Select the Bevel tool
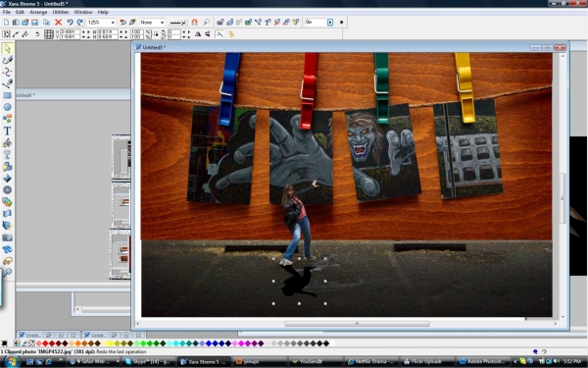Screen dimensions: 588x368 pos(7,178)
